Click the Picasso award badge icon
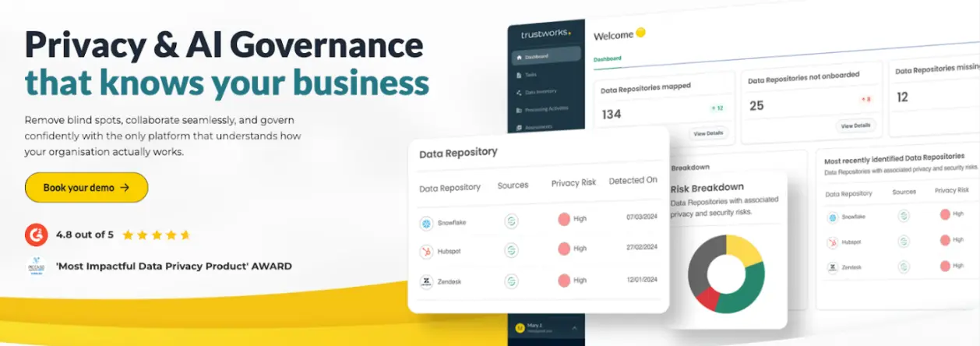The height and width of the screenshot is (346, 980). pos(36,267)
